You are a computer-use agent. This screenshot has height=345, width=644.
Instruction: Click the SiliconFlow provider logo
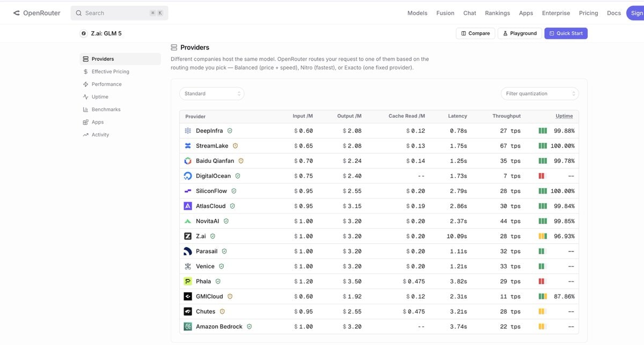pyautogui.click(x=188, y=191)
